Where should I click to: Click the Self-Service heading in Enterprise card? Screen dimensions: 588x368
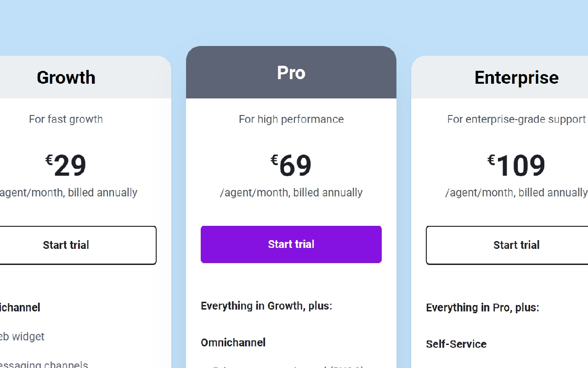456,344
